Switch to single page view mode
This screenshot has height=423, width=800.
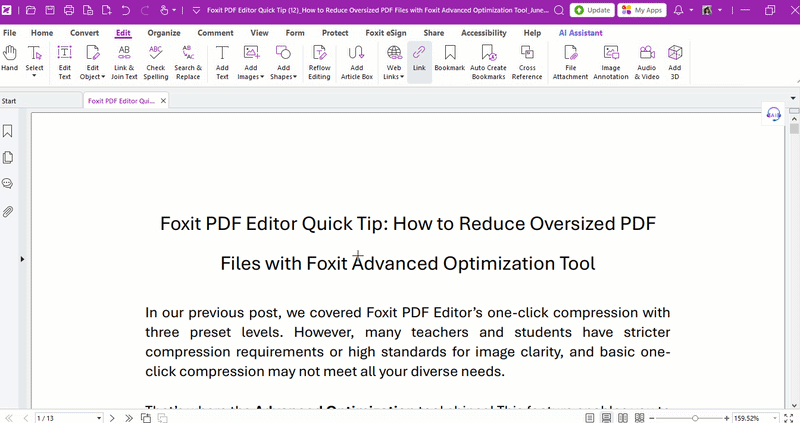point(590,418)
